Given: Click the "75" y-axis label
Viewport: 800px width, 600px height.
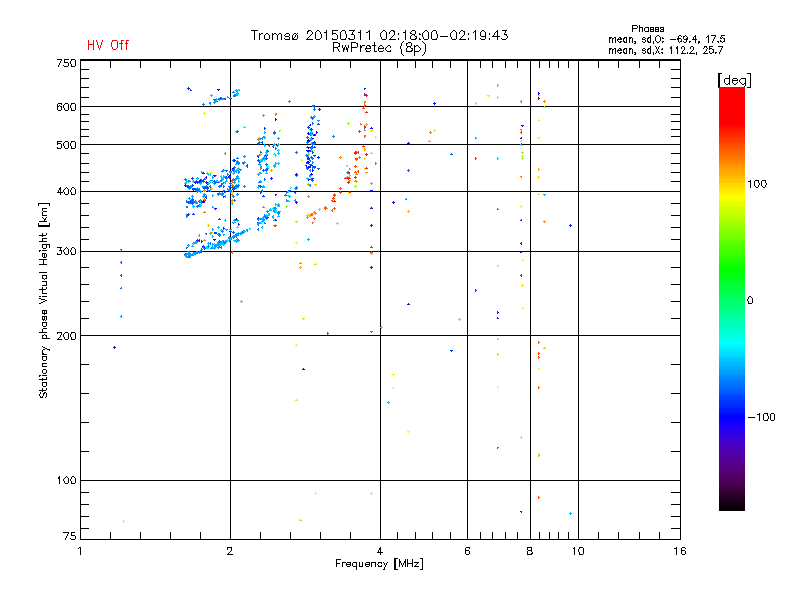Looking at the screenshot, I should coord(70,536).
